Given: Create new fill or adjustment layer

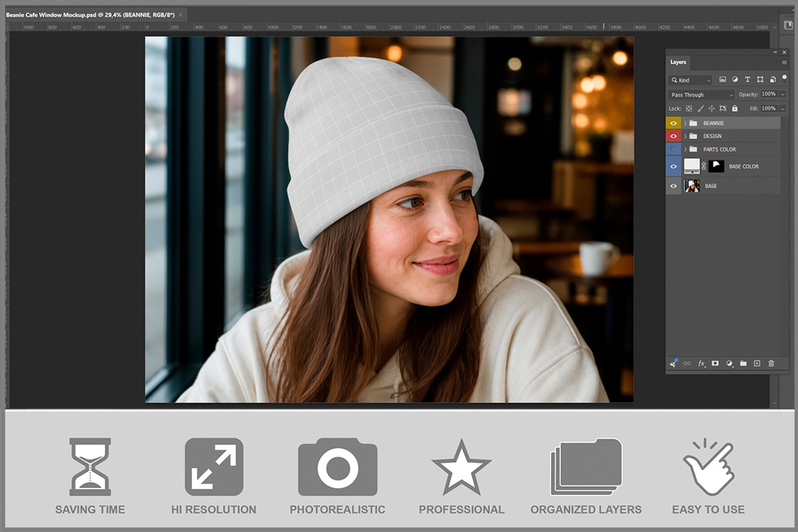Looking at the screenshot, I should 730,364.
